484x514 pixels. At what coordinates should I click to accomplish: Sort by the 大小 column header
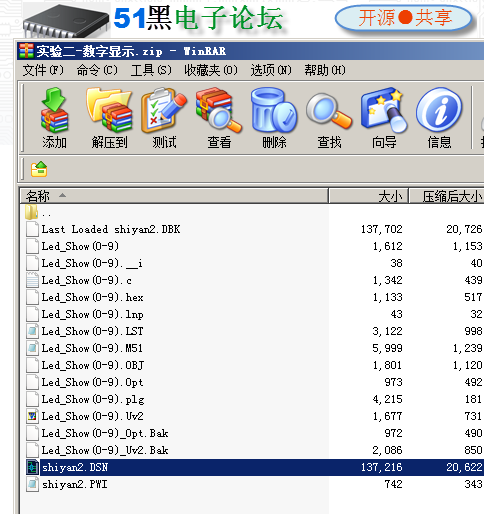click(369, 196)
